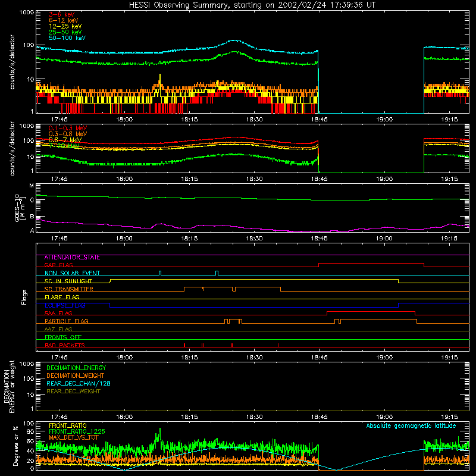Click the HESSI Observing Summary plot title
Viewport: 476px width, 476px height.
pos(252,5)
